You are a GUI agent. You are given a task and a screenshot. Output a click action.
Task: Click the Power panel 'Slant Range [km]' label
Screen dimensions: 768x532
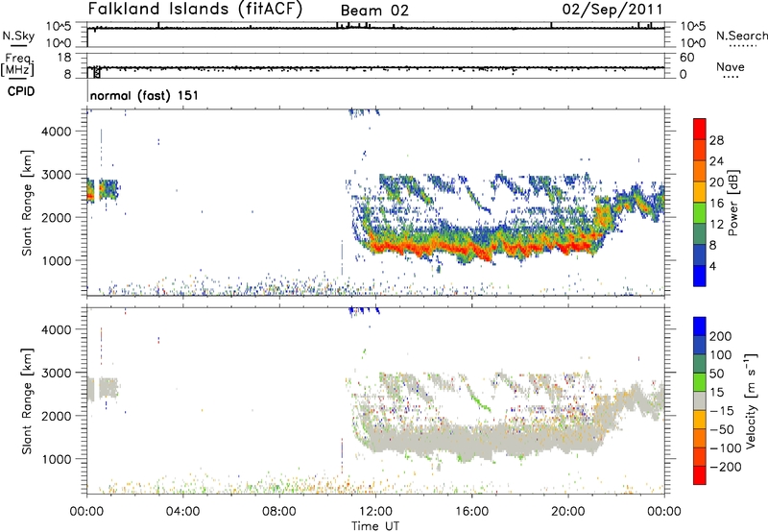click(27, 203)
